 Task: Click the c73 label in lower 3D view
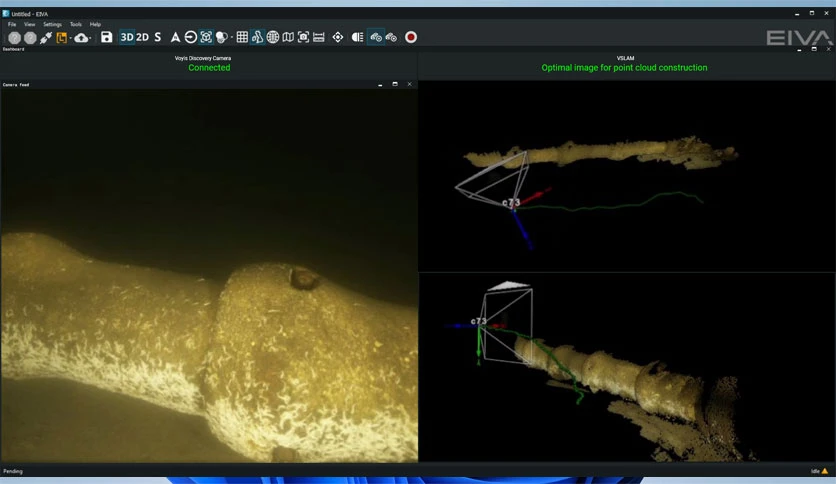click(479, 321)
